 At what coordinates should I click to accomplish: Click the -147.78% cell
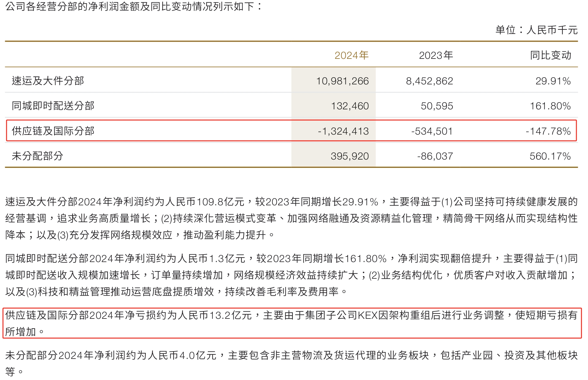[548, 131]
